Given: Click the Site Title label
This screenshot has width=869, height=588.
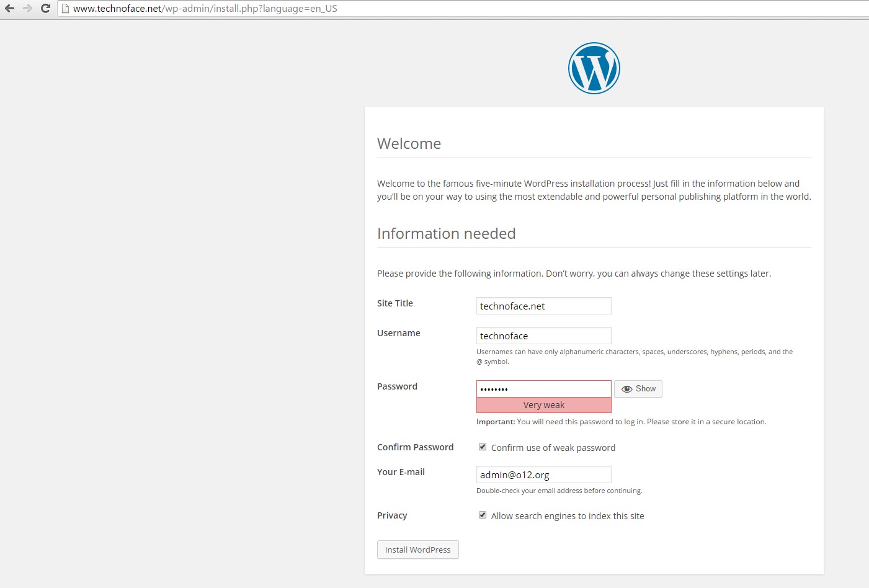Looking at the screenshot, I should click(x=395, y=303).
